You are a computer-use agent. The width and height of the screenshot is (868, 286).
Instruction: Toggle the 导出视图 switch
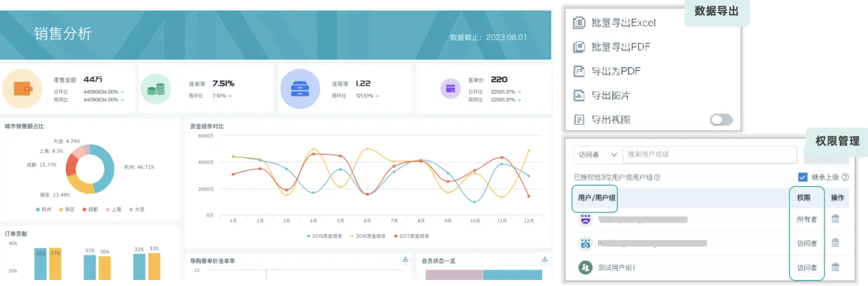[721, 120]
